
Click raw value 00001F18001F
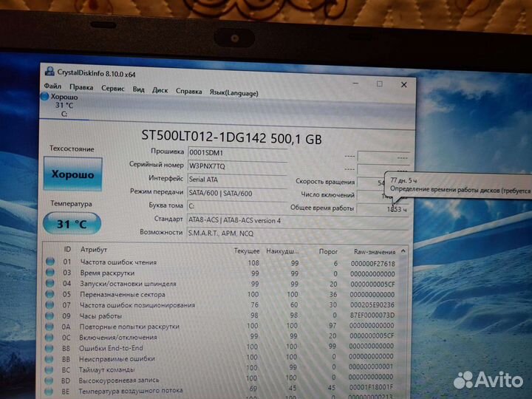tap(371, 387)
